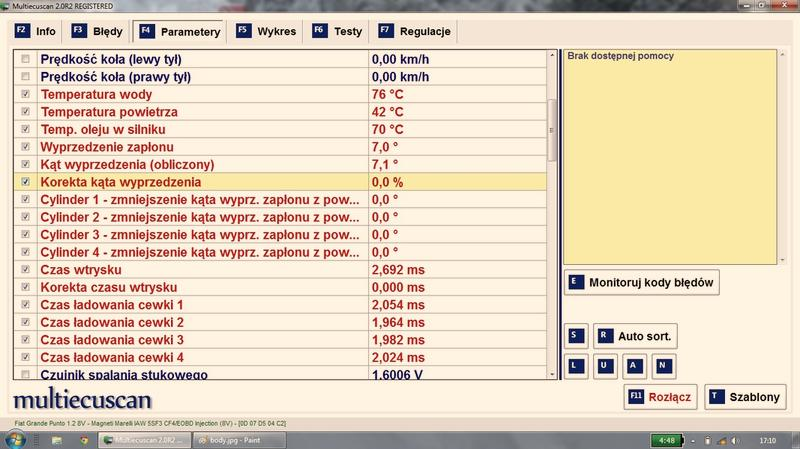Uncheck Kąt wyprzedzenia (obliczony) checkbox
This screenshot has width=800, height=449.
click(x=26, y=164)
